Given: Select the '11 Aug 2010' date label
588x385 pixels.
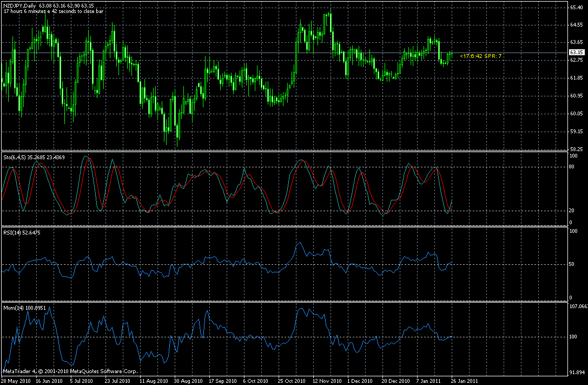Looking at the screenshot, I should point(154,381).
